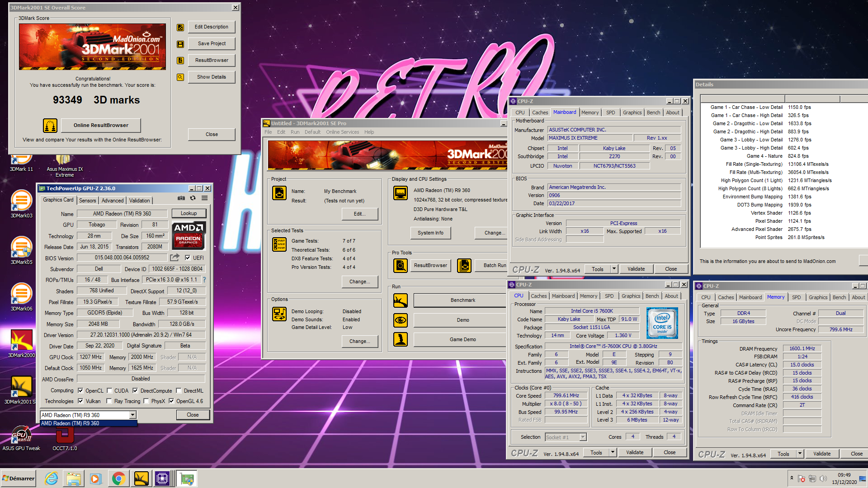Click the Selected Tests list icon
Viewport: 868px width, 488px height.
279,244
